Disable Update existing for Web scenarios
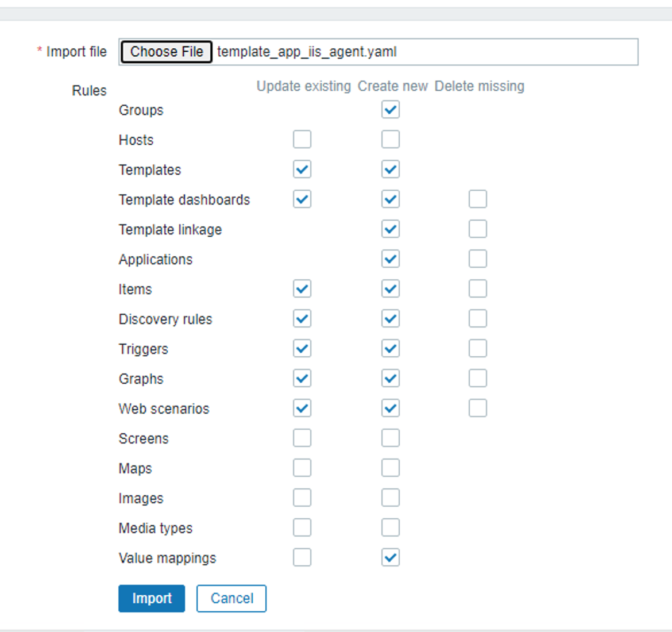 click(x=302, y=409)
